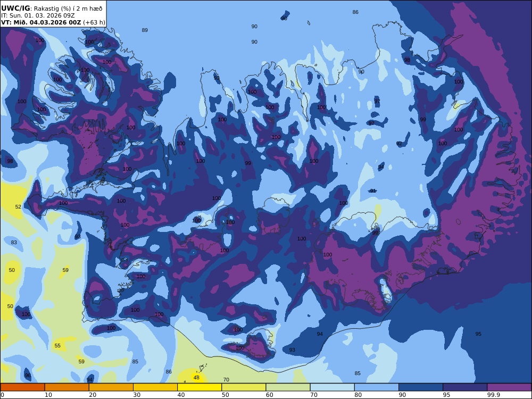This screenshot has width=532, height=399.
Task: Click the orange 10–20 legend swatch
Action: 67,387
